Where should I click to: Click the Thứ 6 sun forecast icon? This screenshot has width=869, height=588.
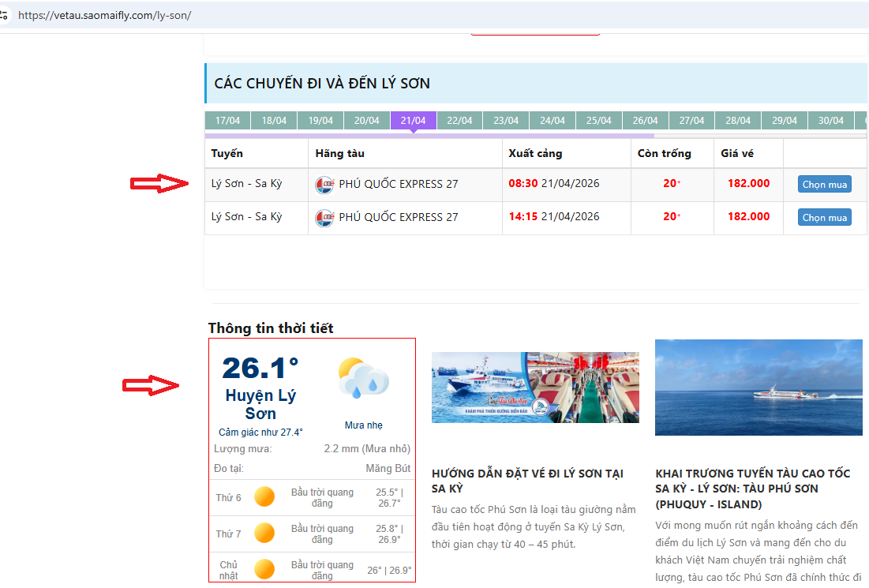264,496
